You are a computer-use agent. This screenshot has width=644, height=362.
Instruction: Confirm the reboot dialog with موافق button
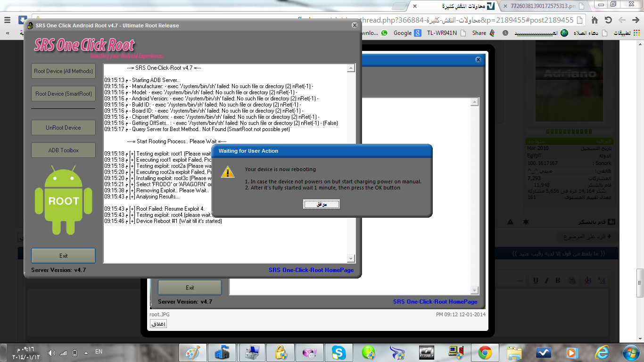(x=322, y=204)
